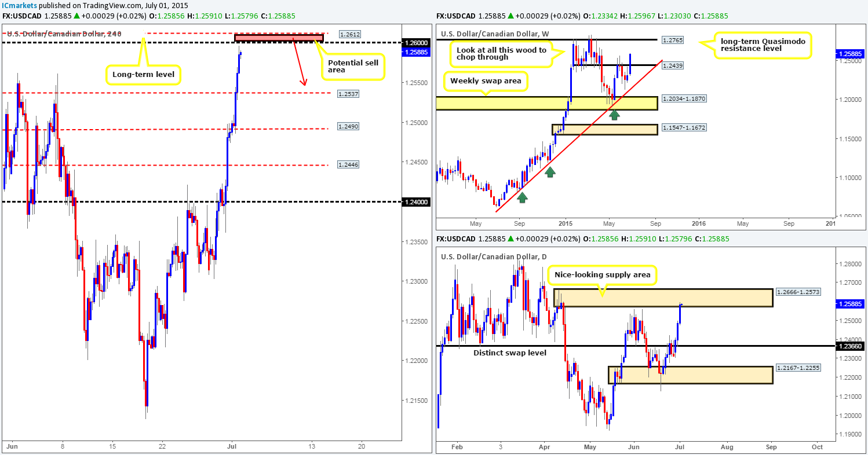Screen dimensions: 868x455
Task: Click the 1.2666-1.2573 supply zone label
Action: click(x=799, y=292)
